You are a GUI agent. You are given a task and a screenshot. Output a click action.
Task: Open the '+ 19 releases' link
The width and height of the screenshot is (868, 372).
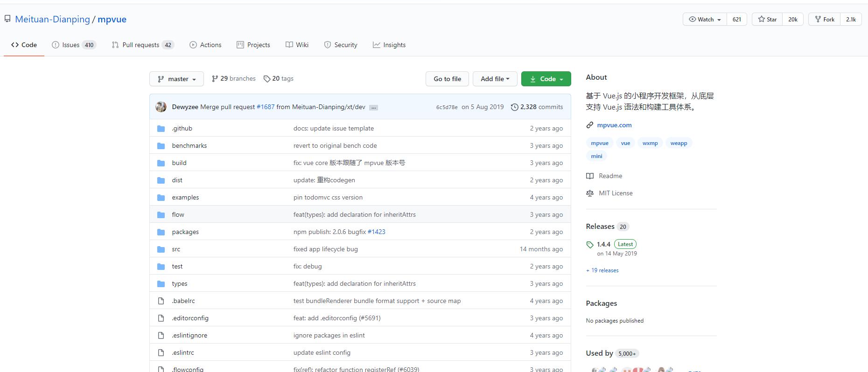[602, 270]
